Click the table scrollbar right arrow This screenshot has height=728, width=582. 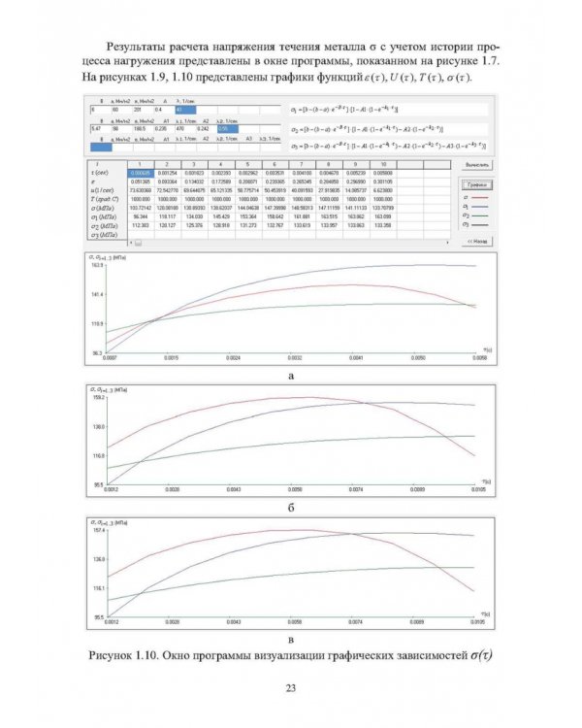click(x=447, y=243)
